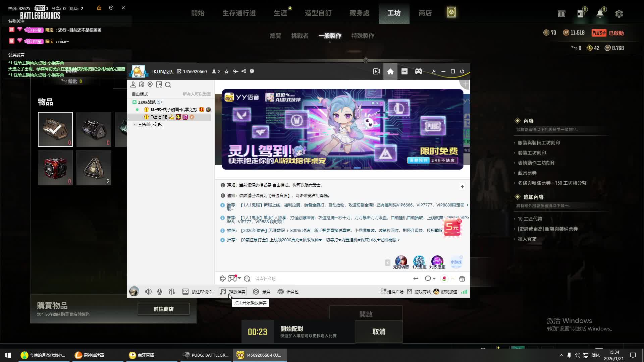The image size is (644, 362).
Task: Click the share channel icon
Action: click(244, 71)
